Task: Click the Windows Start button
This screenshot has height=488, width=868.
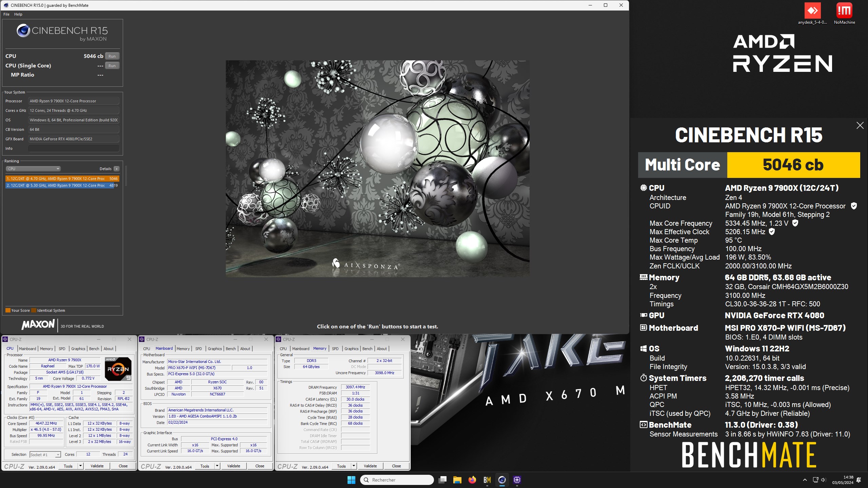Action: point(351,480)
